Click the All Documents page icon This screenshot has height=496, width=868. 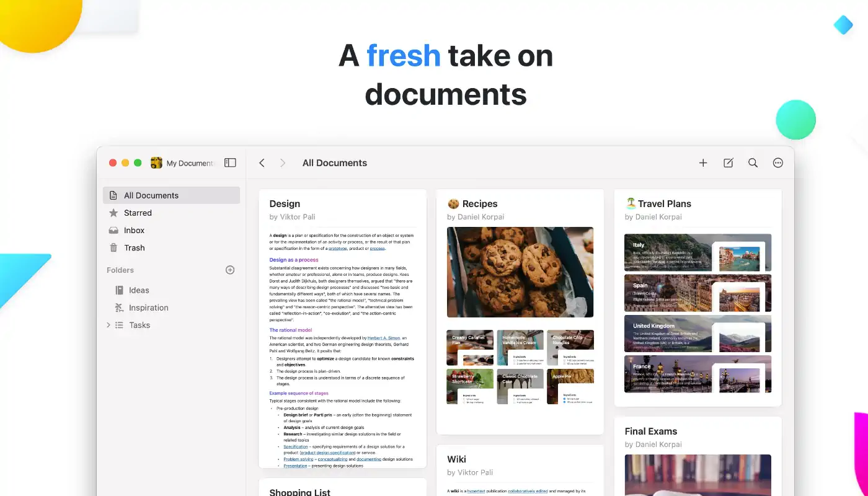click(113, 195)
